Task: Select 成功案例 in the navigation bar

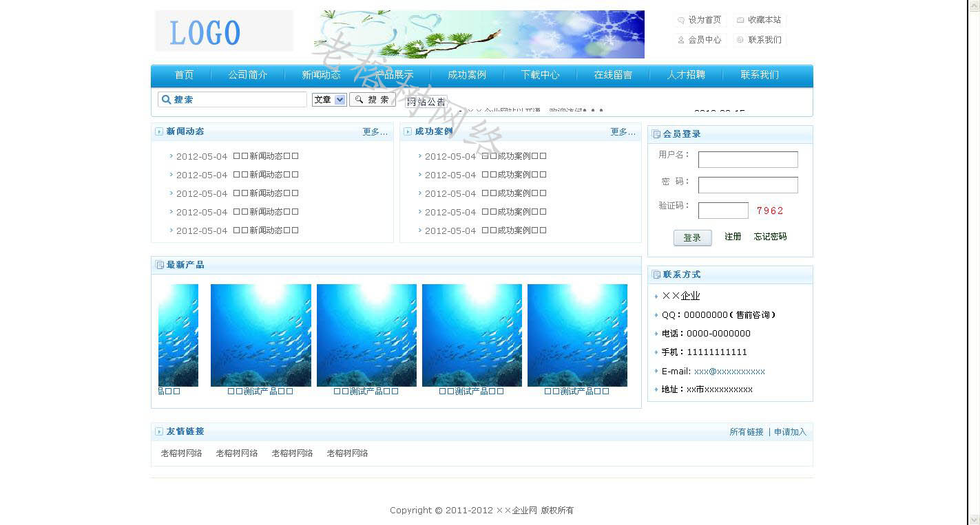Action: [x=467, y=75]
